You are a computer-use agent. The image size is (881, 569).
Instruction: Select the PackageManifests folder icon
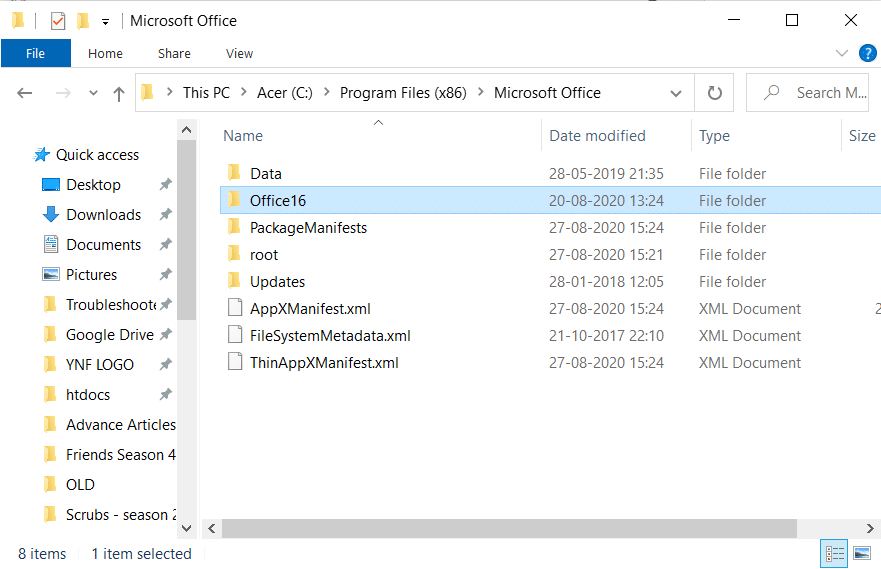[x=235, y=227]
